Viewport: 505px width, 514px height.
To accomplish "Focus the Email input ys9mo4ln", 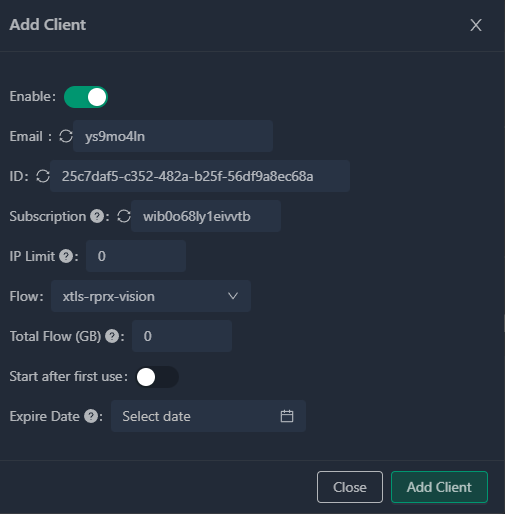I will [173, 136].
